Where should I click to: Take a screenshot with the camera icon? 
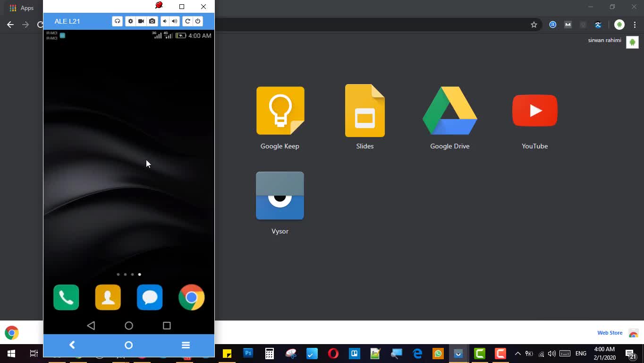coord(152,21)
